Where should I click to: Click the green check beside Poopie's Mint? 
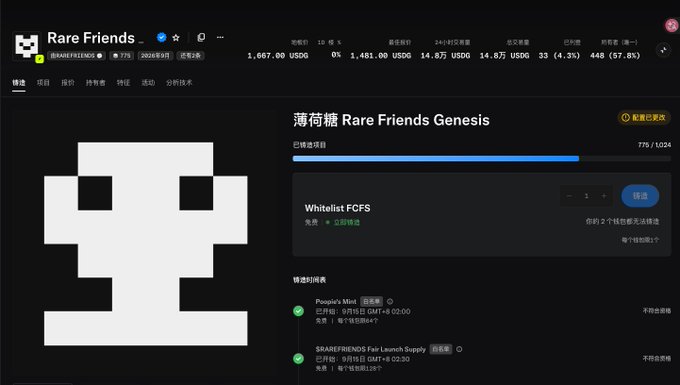(x=298, y=311)
